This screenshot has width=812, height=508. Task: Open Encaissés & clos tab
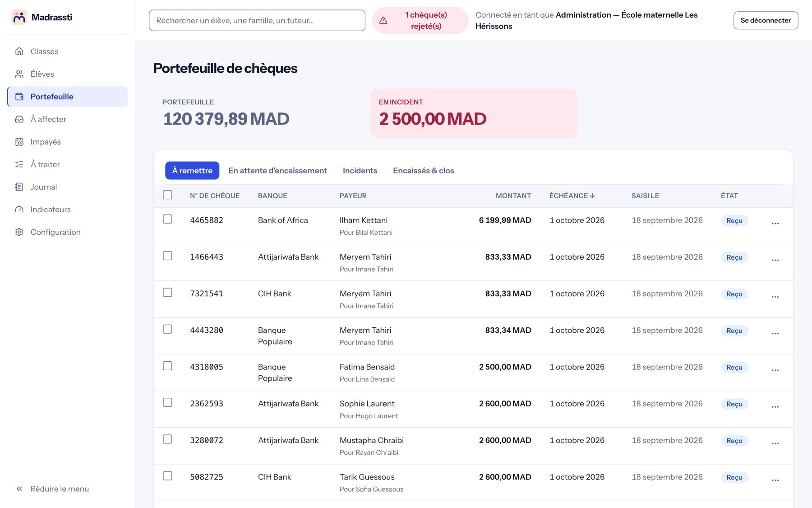[x=423, y=170]
